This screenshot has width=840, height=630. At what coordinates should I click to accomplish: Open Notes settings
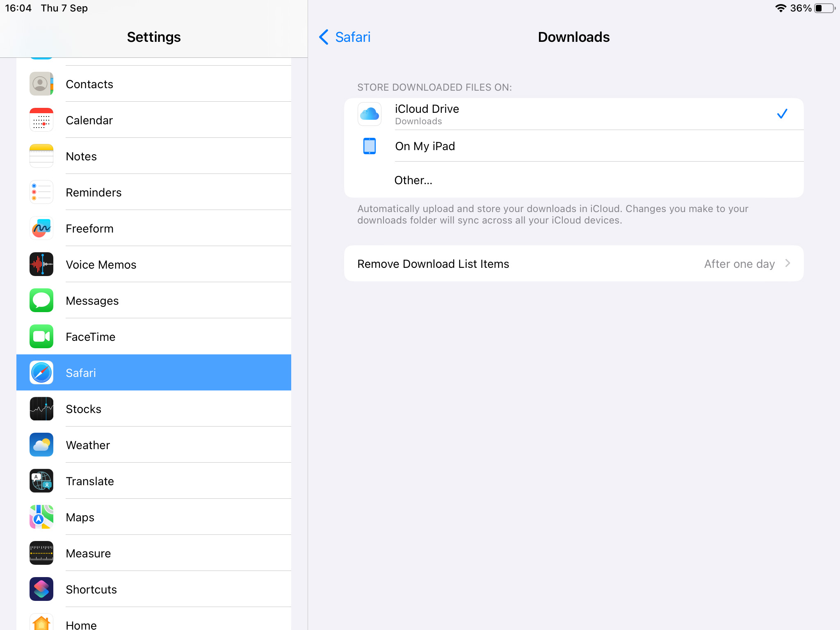[x=154, y=156]
